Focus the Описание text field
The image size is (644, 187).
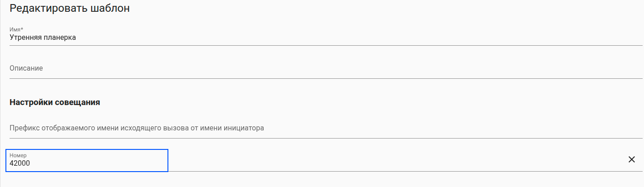pos(318,68)
